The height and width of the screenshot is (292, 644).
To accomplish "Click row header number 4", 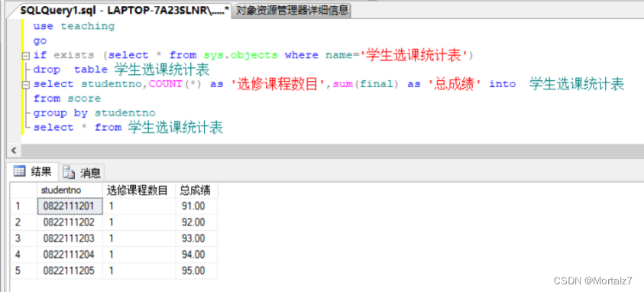I will point(24,255).
